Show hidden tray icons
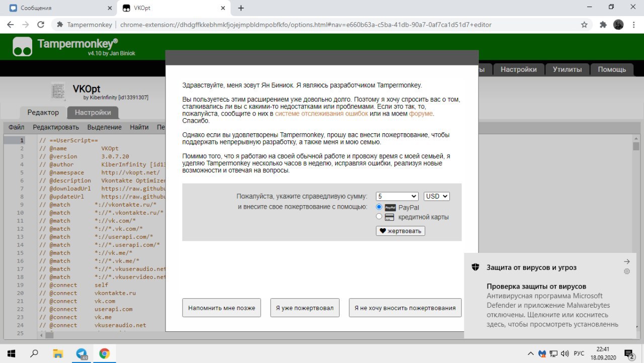This screenshot has width=644, height=363. [531, 353]
